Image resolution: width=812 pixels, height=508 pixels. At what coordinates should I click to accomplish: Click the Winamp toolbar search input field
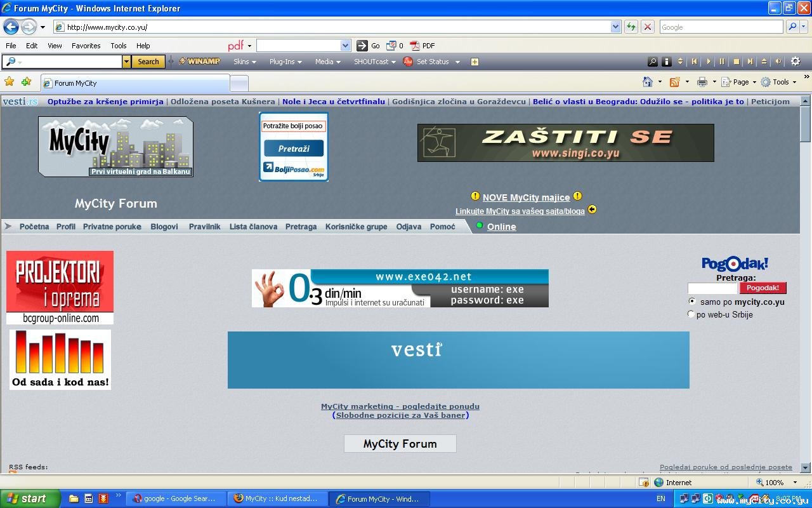pyautogui.click(x=63, y=62)
